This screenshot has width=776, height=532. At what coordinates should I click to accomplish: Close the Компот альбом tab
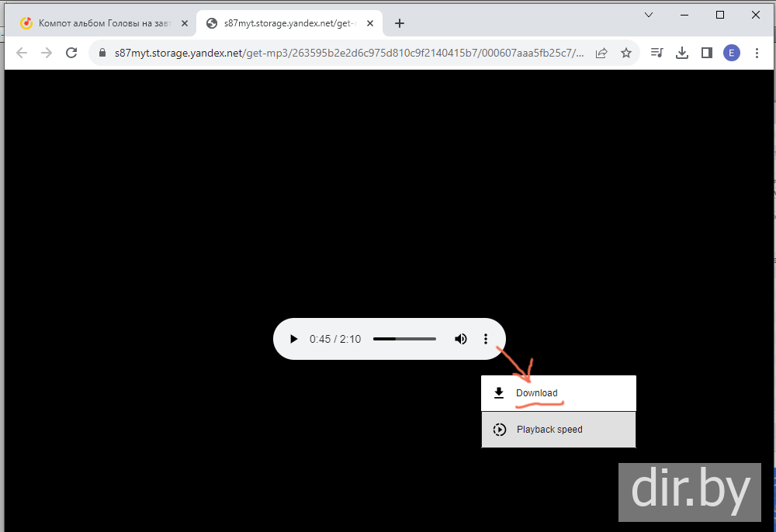[185, 23]
